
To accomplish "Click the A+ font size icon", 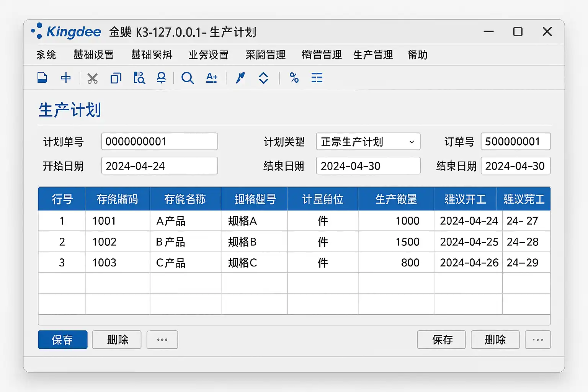I will (x=211, y=78).
